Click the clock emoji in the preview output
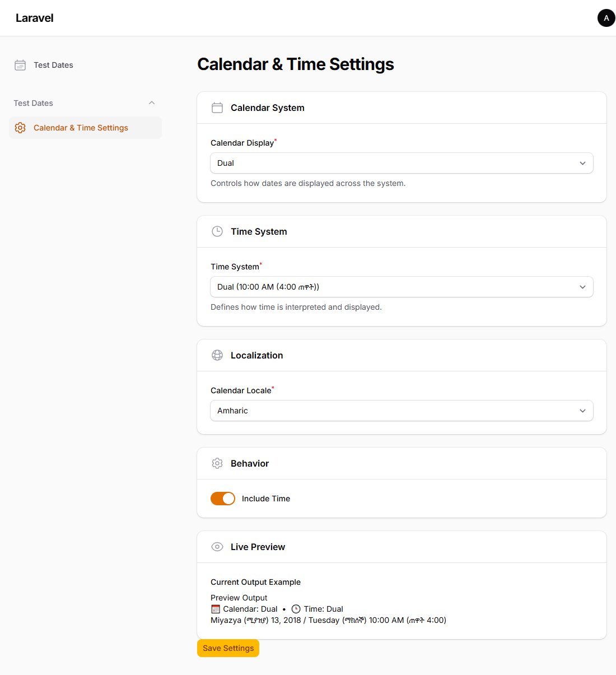 tap(296, 609)
